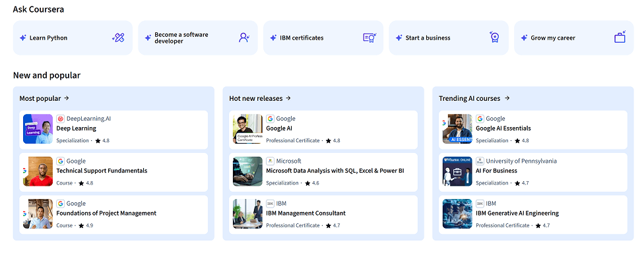This screenshot has height=253, width=644.
Task: Select the Learn Python suggestion
Action: click(73, 38)
